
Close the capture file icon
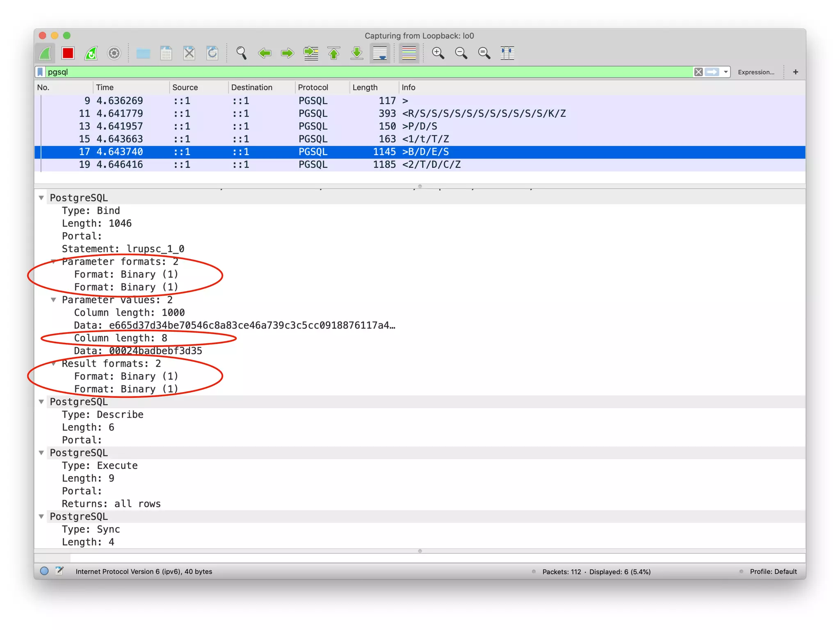point(189,53)
